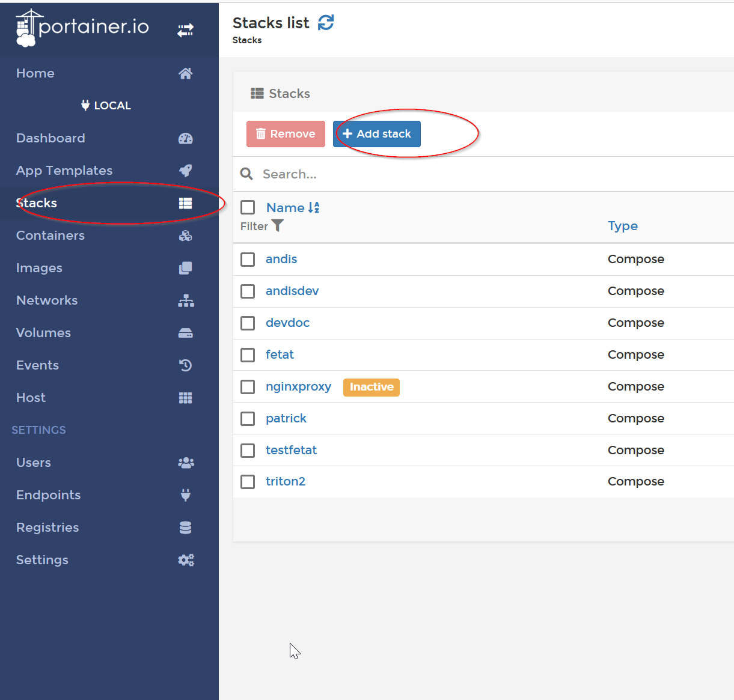Screen dimensions: 734x700
Task: Click the Registries icon in the sidebar
Action: 185,528
